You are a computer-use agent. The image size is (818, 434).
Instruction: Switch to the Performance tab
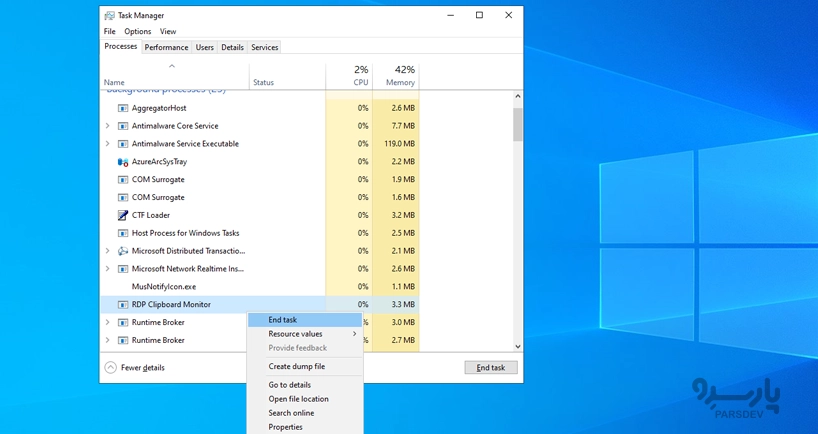click(x=166, y=47)
